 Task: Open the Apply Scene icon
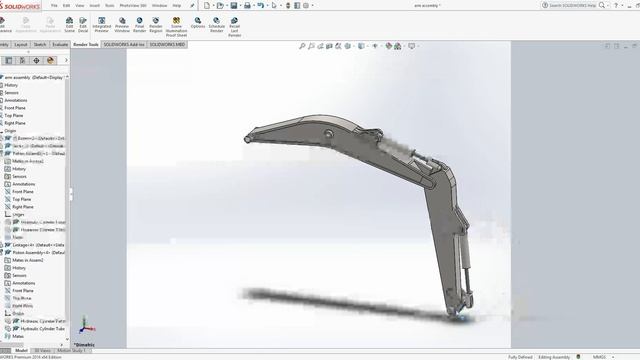point(398,46)
